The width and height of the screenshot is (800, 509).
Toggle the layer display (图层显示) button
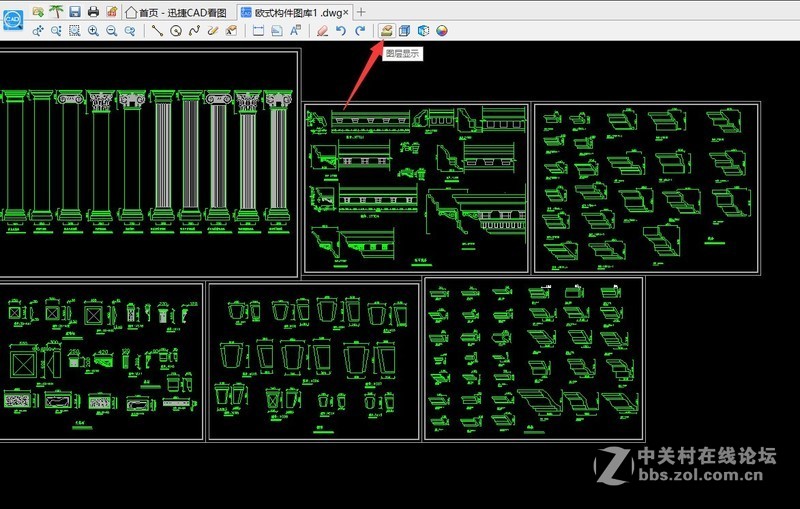click(x=386, y=31)
